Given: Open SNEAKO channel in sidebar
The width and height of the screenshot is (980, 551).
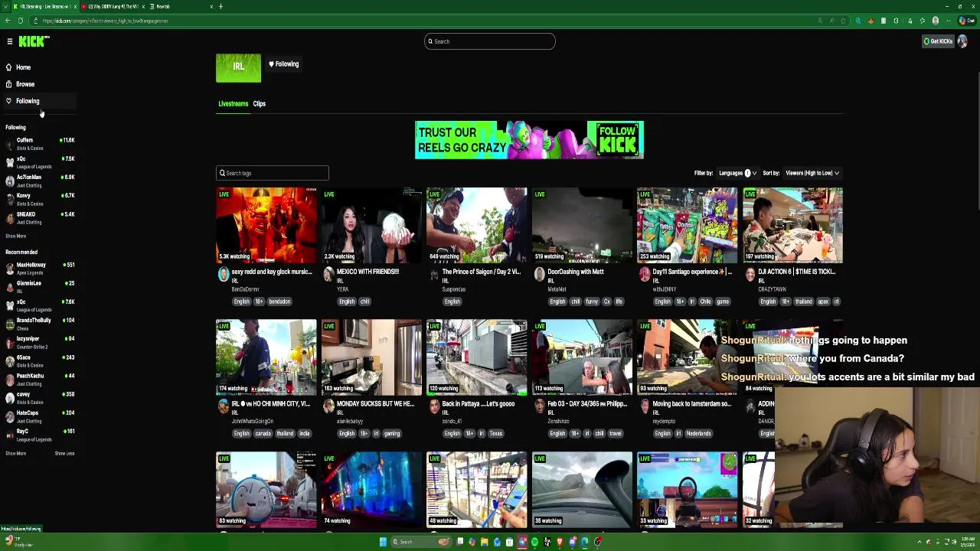Looking at the screenshot, I should [x=38, y=217].
